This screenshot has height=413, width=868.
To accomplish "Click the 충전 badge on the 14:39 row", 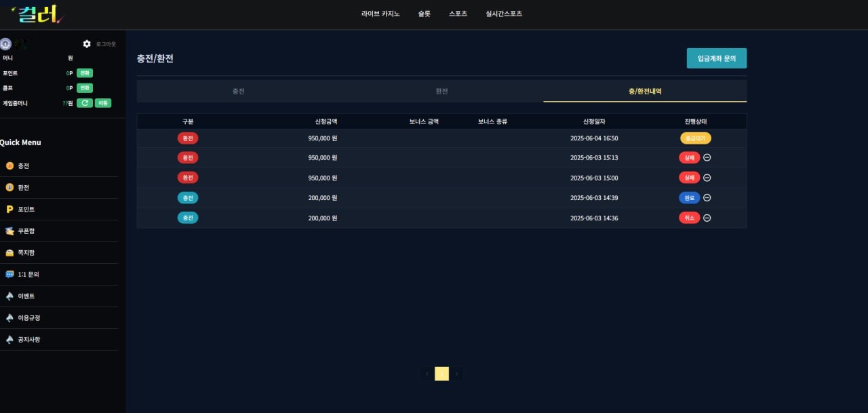I will [188, 198].
